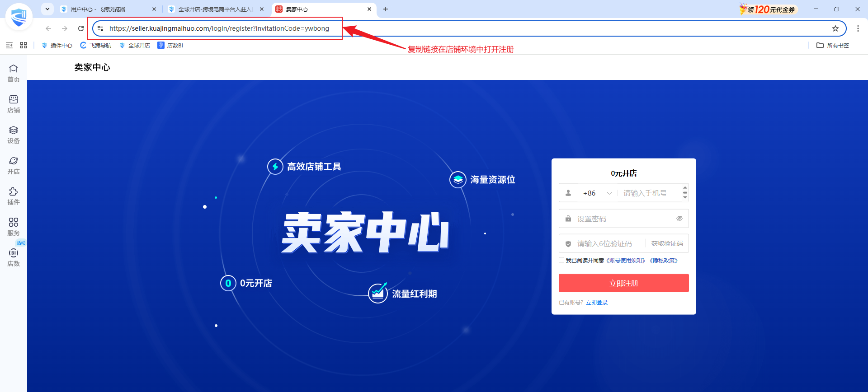Go back to the previous page
Screen dimensions: 868x392
click(48, 28)
